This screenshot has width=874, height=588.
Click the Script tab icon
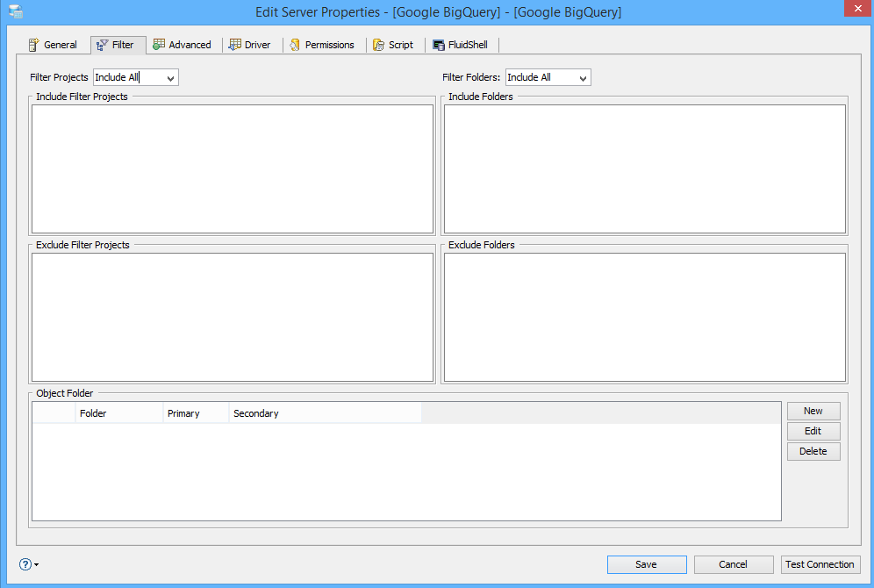(378, 45)
